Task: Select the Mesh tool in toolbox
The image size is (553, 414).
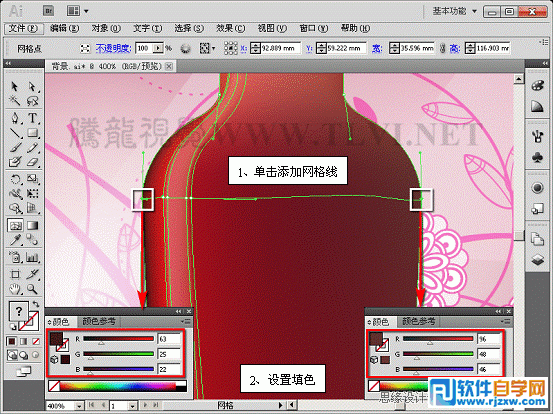Action: [15, 225]
